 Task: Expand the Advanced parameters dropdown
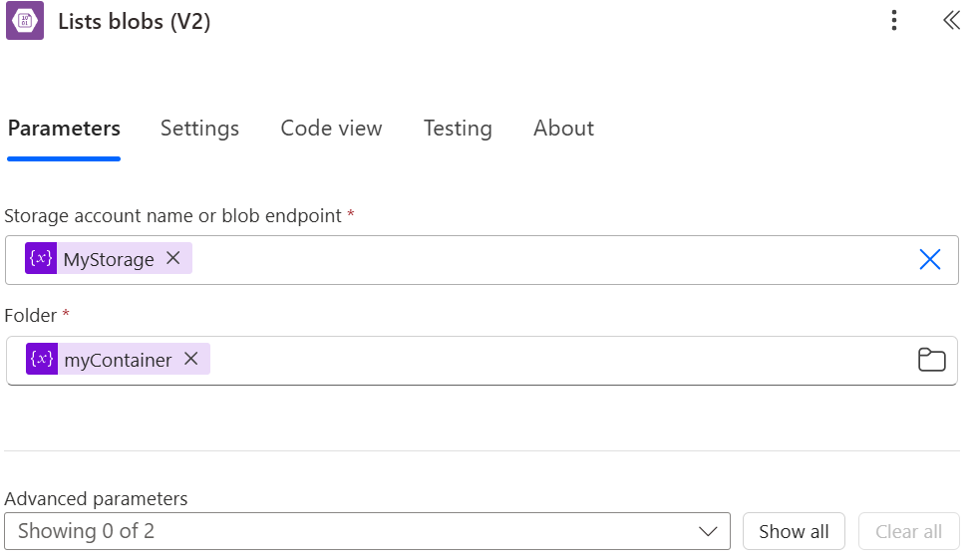(x=367, y=531)
